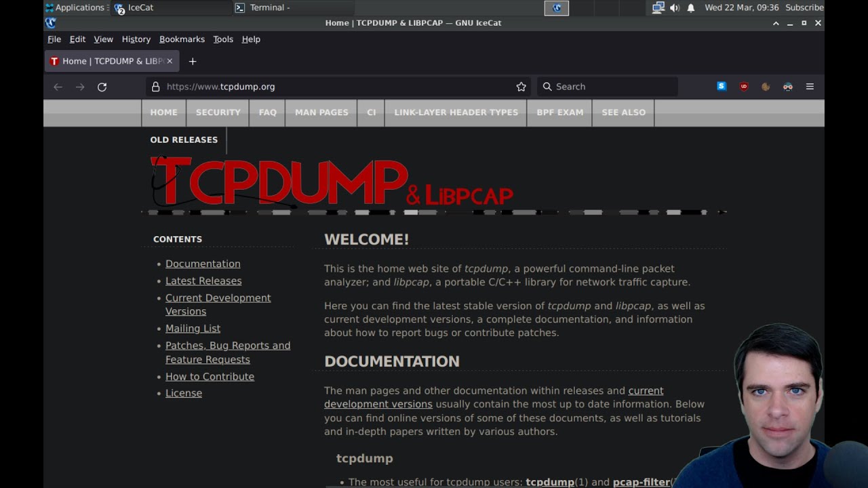The width and height of the screenshot is (868, 488).
Task: Open LINK-LAYER HEADER TYPES page
Action: 456,113
